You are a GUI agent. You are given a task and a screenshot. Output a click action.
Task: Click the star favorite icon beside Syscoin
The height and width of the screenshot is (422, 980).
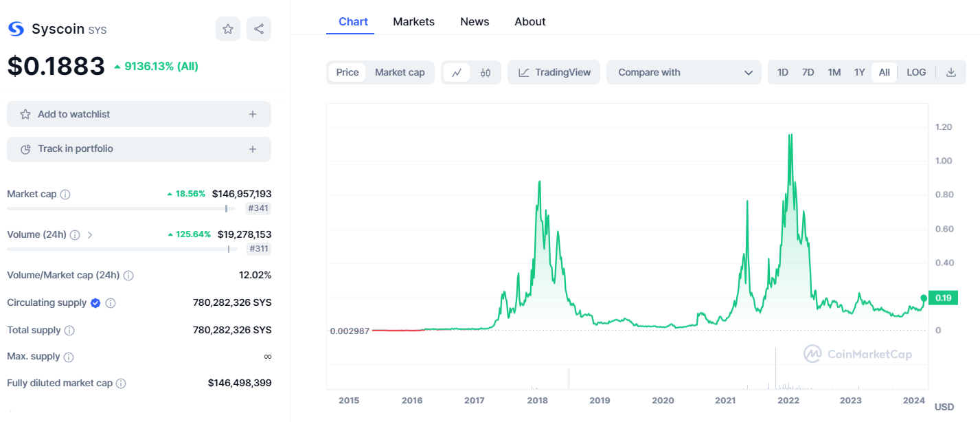[x=228, y=29]
